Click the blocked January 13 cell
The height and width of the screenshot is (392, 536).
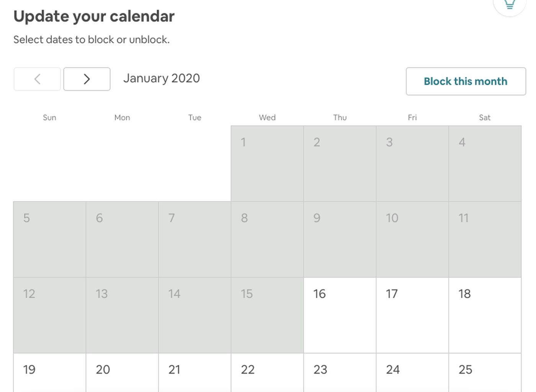coord(122,315)
